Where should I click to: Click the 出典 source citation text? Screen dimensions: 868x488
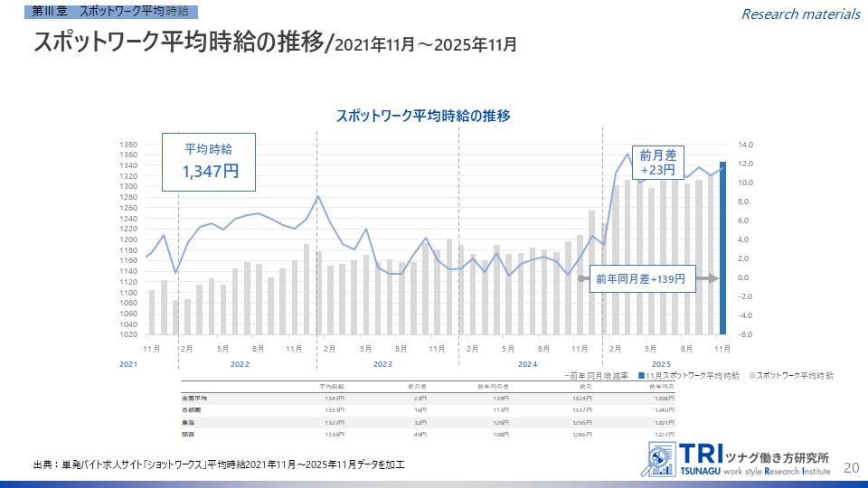click(218, 465)
